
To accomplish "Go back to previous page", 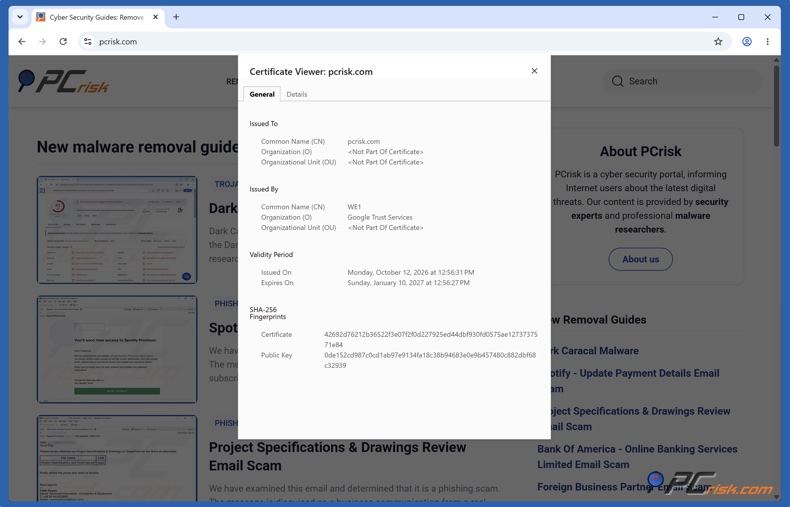I will (x=22, y=42).
